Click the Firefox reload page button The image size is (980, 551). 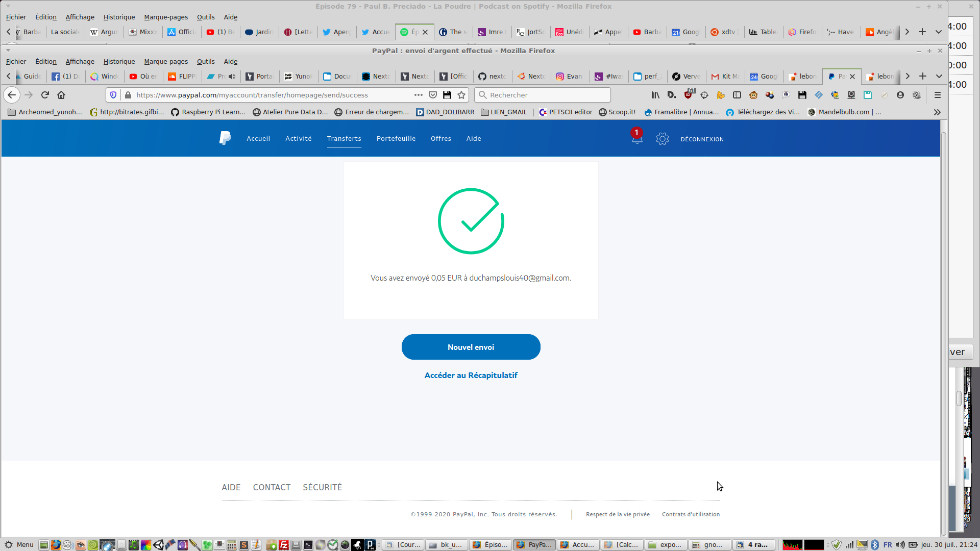[45, 95]
